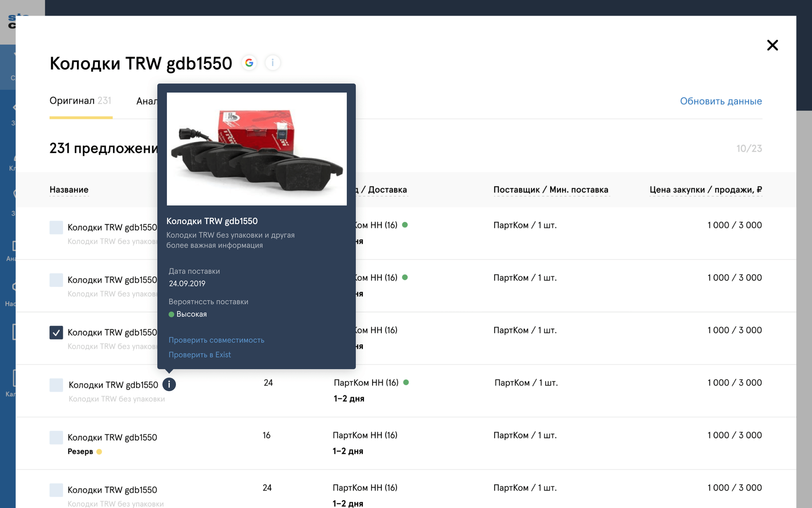Click the Резерв label text

80,451
